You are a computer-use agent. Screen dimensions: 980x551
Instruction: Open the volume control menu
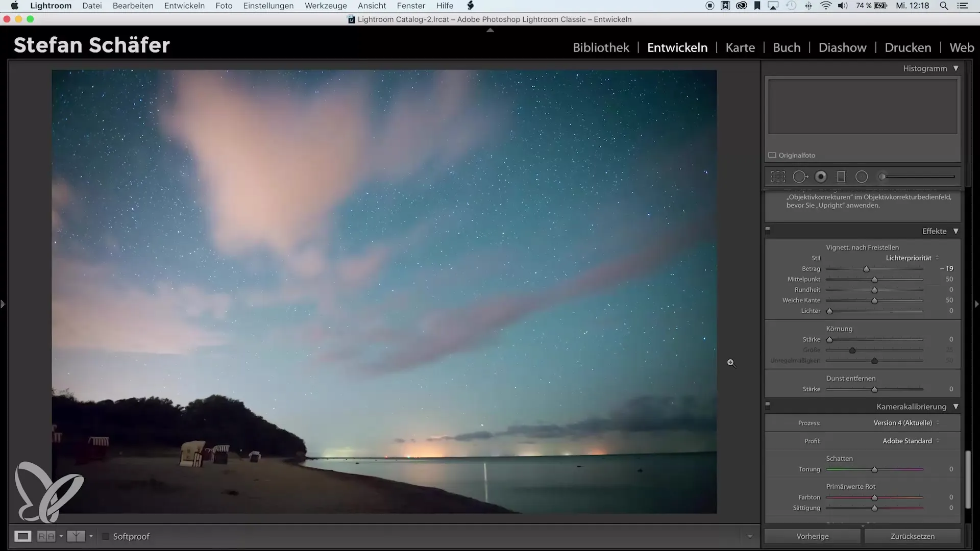tap(843, 6)
